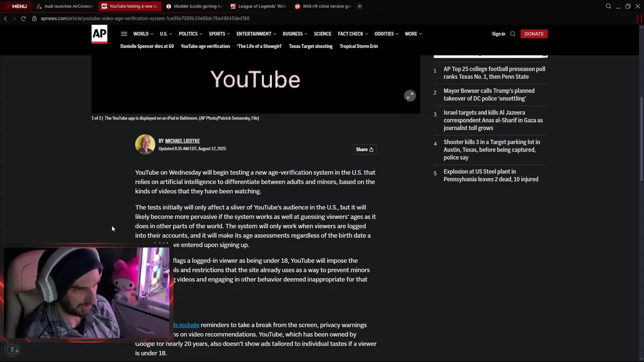This screenshot has width=644, height=362.
Task: Expand the U.S. dropdown menu
Action: [x=166, y=34]
